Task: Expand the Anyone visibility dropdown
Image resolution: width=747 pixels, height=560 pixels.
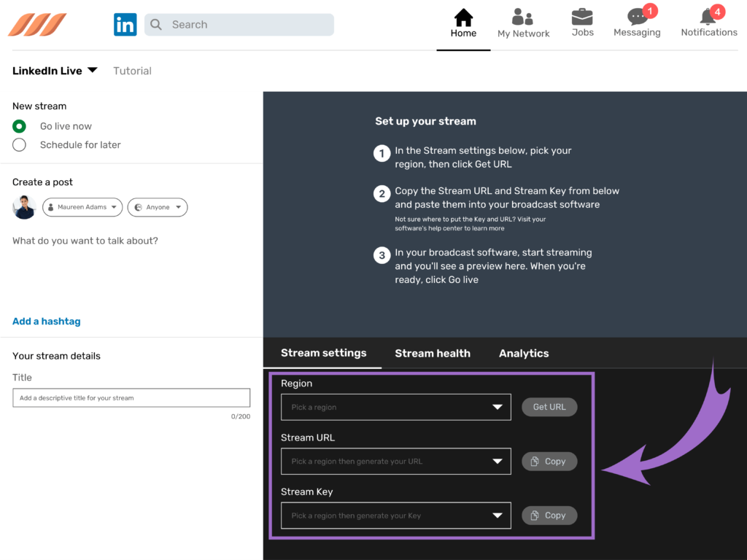Action: pyautogui.click(x=158, y=207)
